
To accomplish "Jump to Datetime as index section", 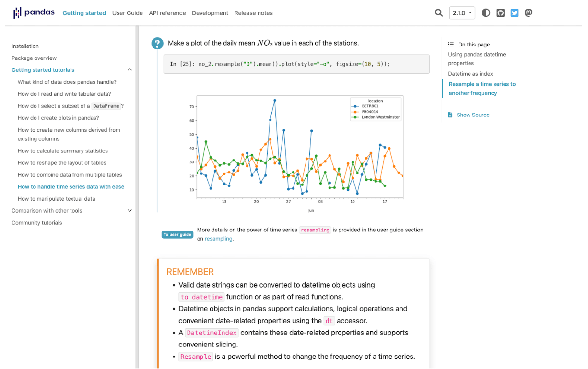I will click(x=470, y=74).
